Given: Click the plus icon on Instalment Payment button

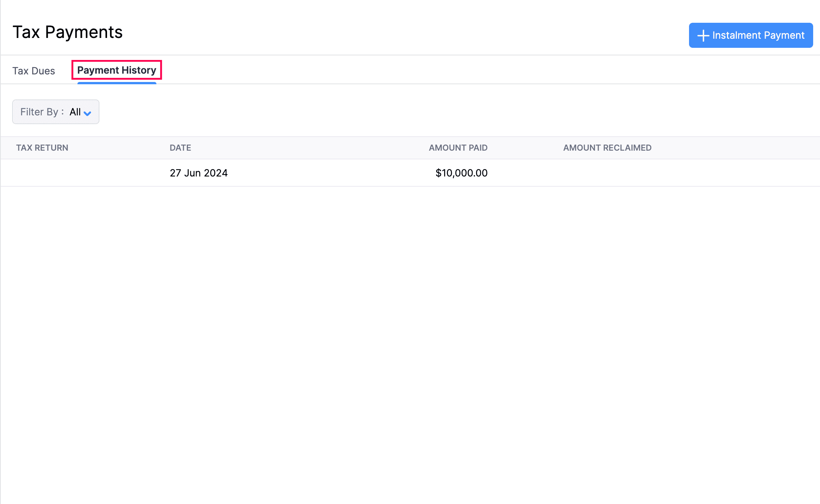Looking at the screenshot, I should 704,35.
